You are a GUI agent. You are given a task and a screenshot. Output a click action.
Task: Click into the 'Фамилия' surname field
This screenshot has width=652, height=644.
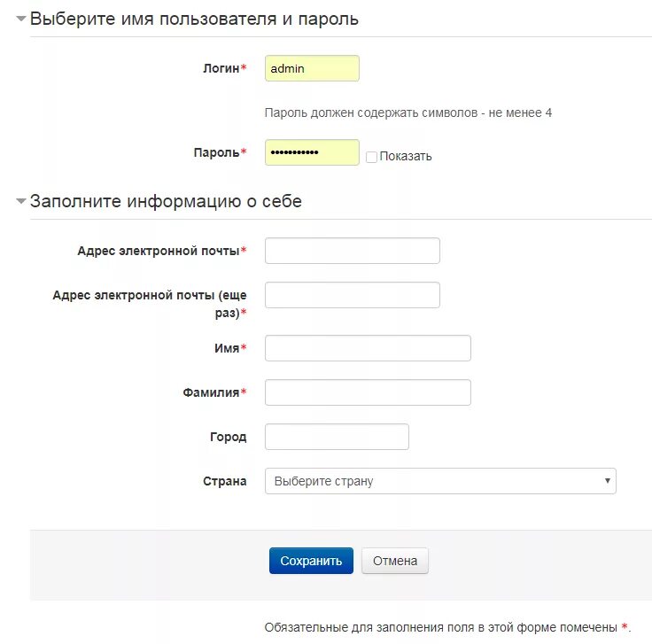[368, 392]
